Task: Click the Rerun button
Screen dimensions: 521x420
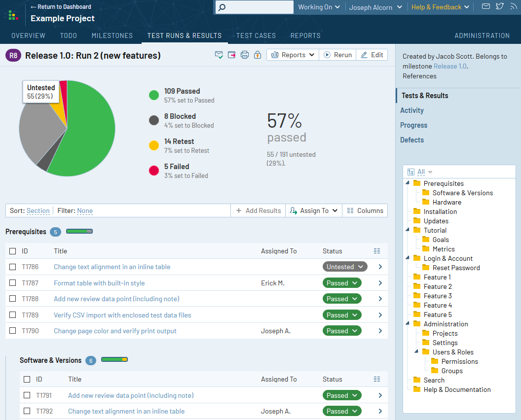Action: point(337,55)
